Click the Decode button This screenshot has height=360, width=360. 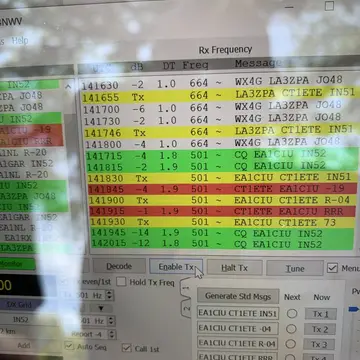point(119,266)
